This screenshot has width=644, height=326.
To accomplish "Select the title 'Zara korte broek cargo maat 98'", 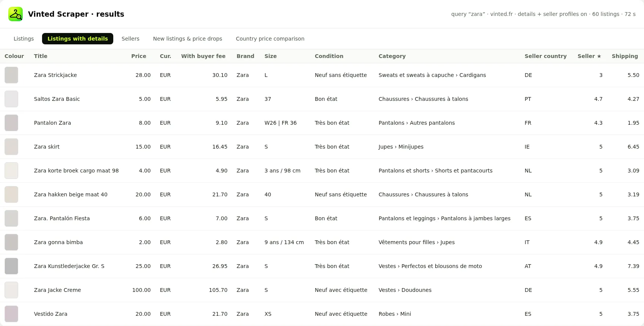I will [x=76, y=171].
